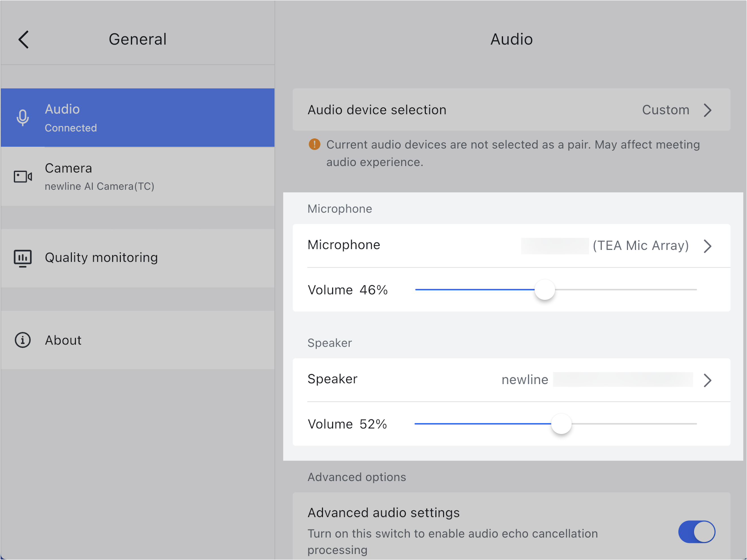Expand Microphone device list chevron
This screenshot has width=747, height=560.
(x=707, y=246)
